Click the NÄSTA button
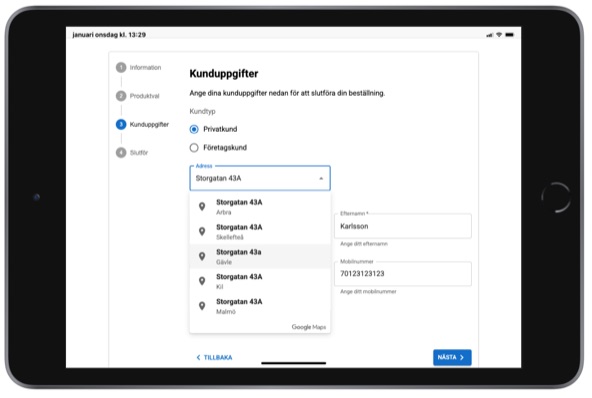 [452, 357]
